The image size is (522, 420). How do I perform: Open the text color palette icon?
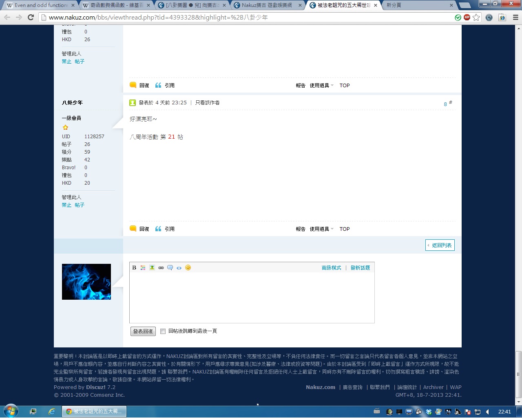[x=143, y=268]
